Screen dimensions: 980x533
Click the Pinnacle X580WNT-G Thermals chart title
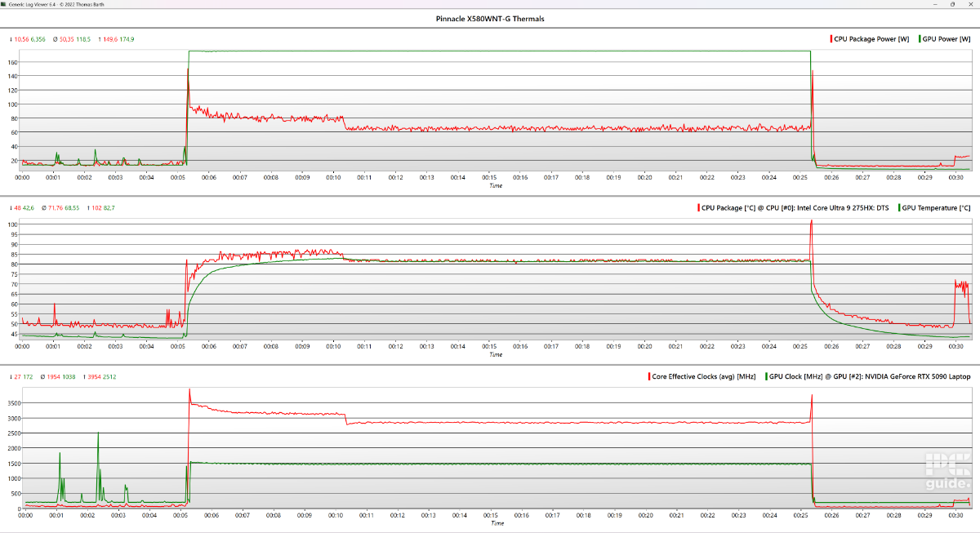coord(490,18)
